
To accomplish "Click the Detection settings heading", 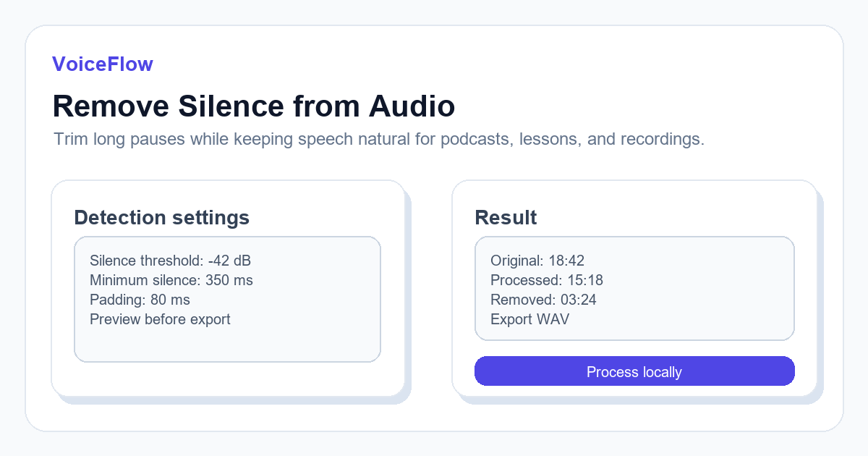I will [162, 217].
